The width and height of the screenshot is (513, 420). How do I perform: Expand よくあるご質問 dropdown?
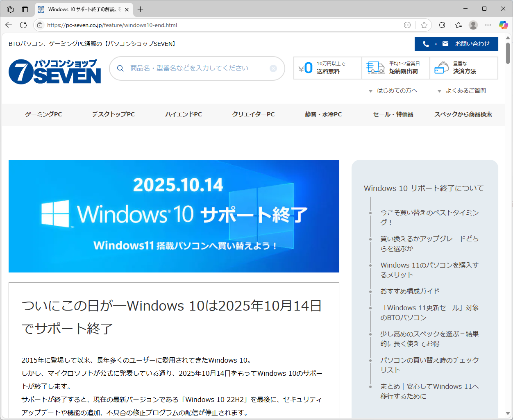point(461,91)
